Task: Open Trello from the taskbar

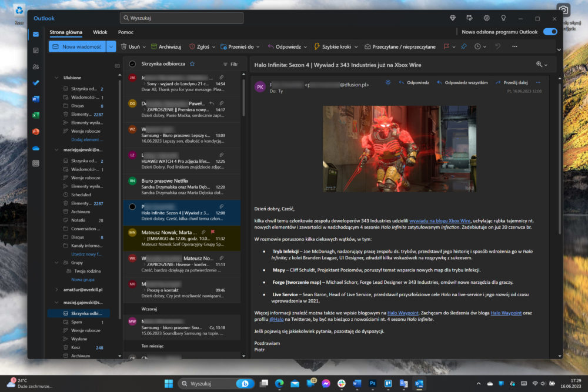Action: (388, 383)
